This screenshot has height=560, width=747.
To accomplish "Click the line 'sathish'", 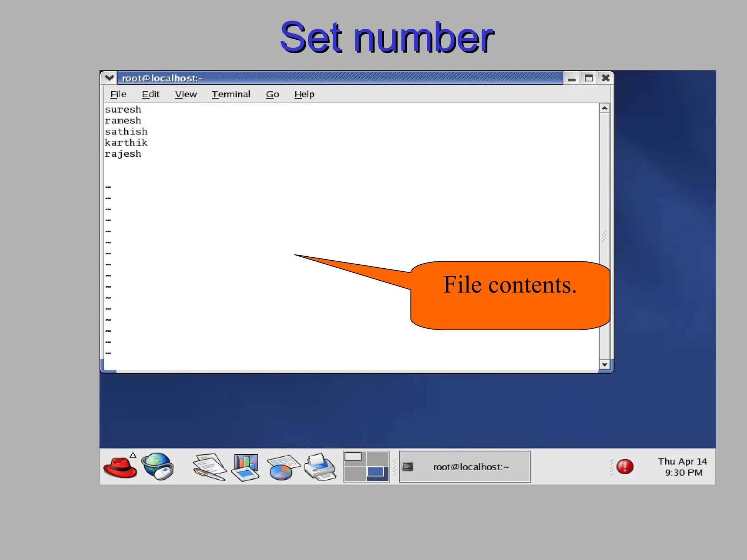I will pyautogui.click(x=126, y=132).
